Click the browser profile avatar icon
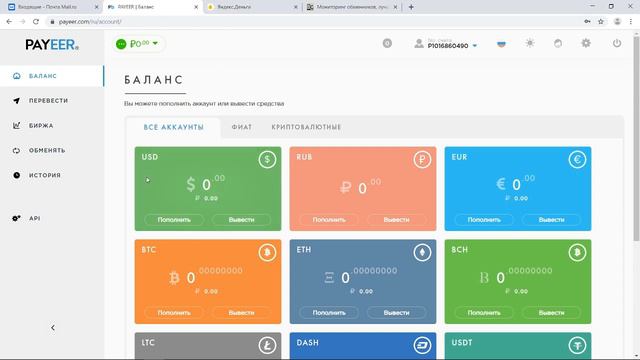640x360 pixels. tap(617, 22)
